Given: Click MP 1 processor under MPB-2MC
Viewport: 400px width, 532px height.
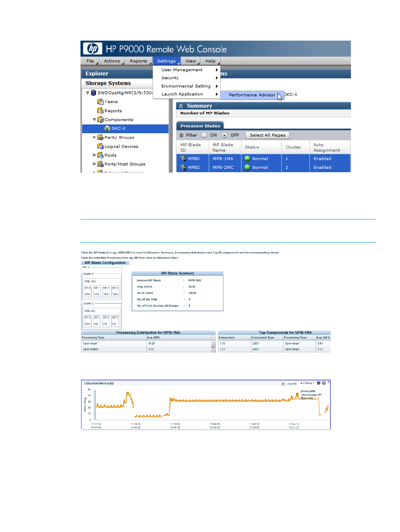Looking at the screenshot, I should (x=97, y=321).
